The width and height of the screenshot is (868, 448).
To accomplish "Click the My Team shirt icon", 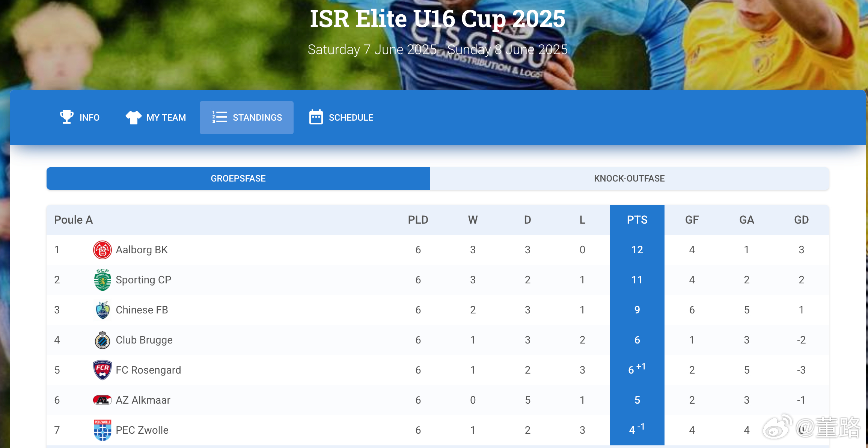I will click(x=133, y=117).
